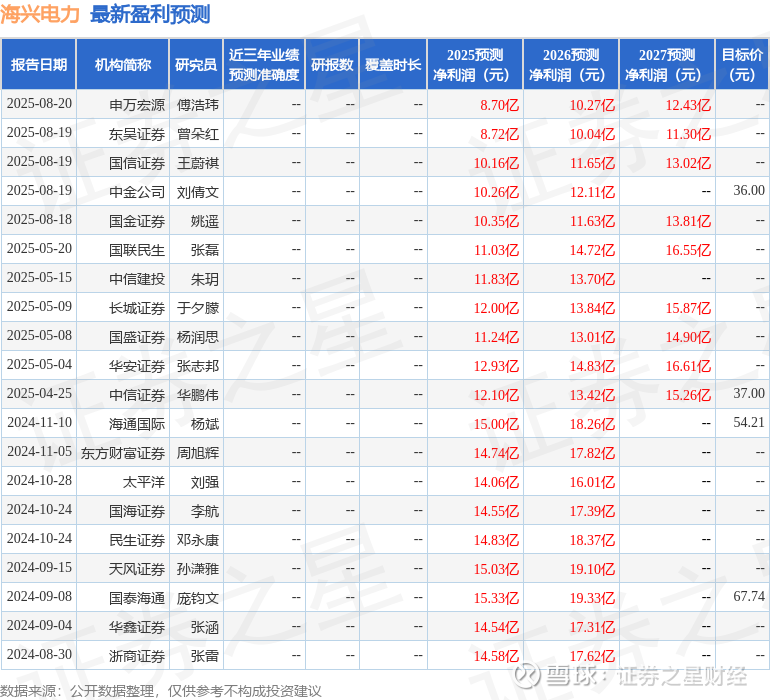Click institution 东方财富证券
The image size is (770, 700).
point(123,452)
